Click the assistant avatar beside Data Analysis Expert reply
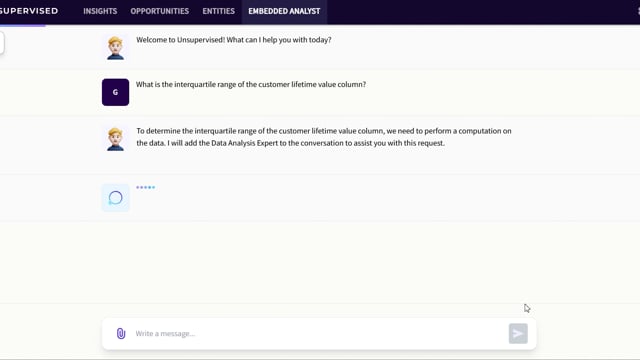Viewport: 640px width, 360px height. click(x=116, y=139)
